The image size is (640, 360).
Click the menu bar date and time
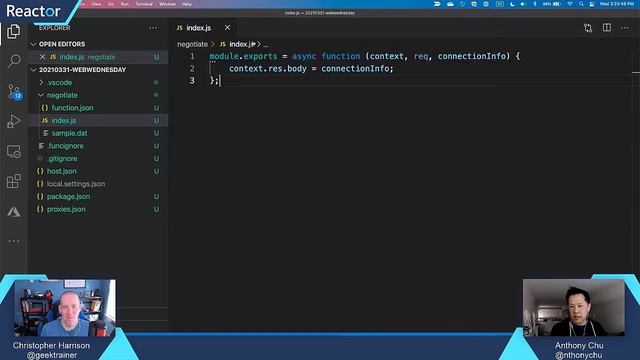click(616, 4)
